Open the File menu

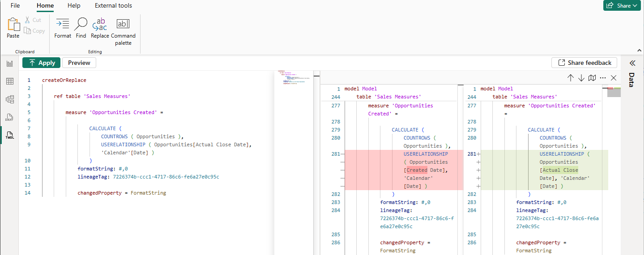pyautogui.click(x=15, y=5)
